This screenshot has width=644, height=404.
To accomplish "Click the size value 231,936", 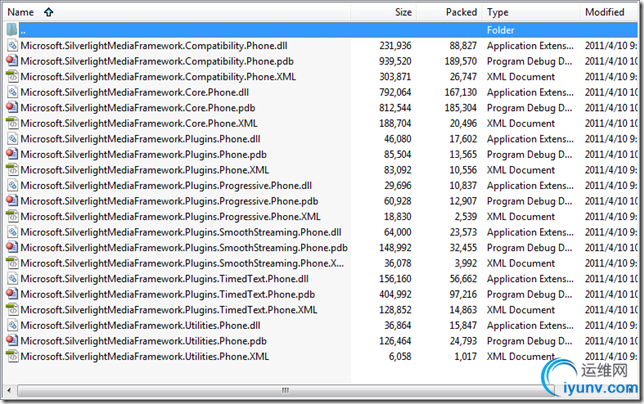I will tap(395, 46).
